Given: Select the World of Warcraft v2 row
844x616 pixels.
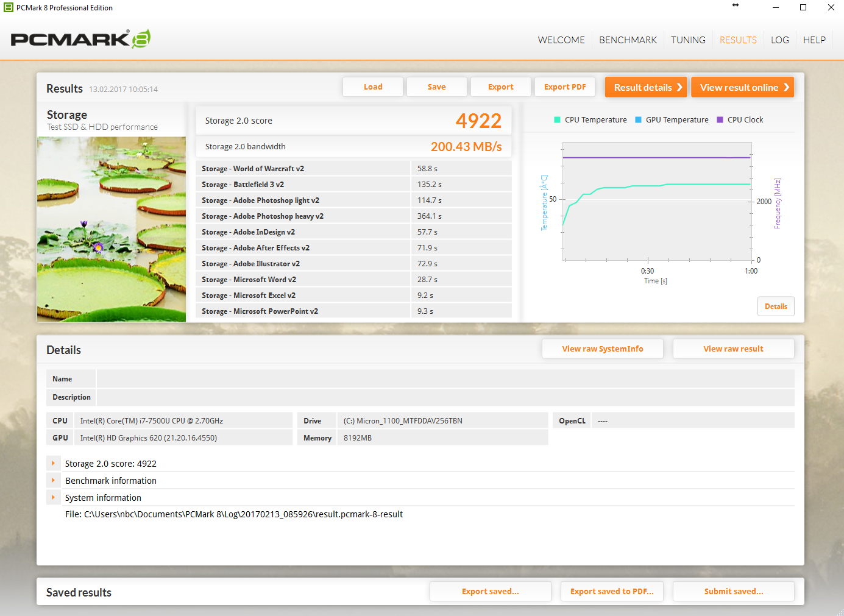Looking at the screenshot, I should point(353,169).
